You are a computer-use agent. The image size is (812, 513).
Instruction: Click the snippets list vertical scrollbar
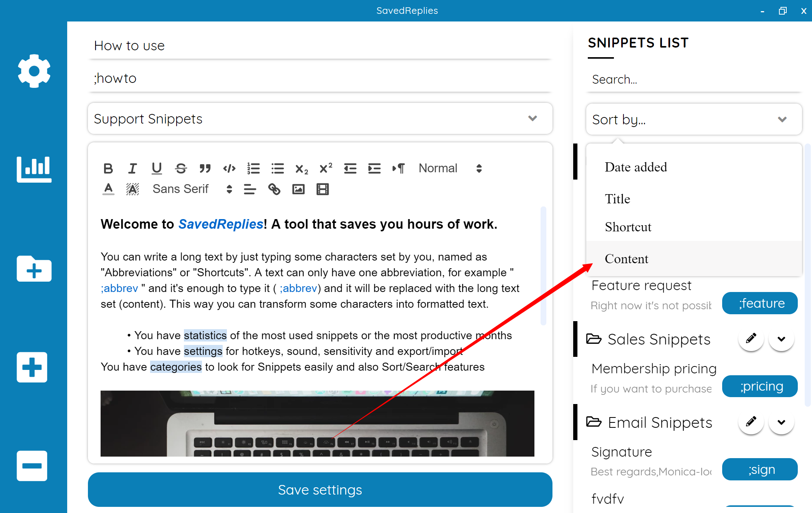[x=807, y=275]
